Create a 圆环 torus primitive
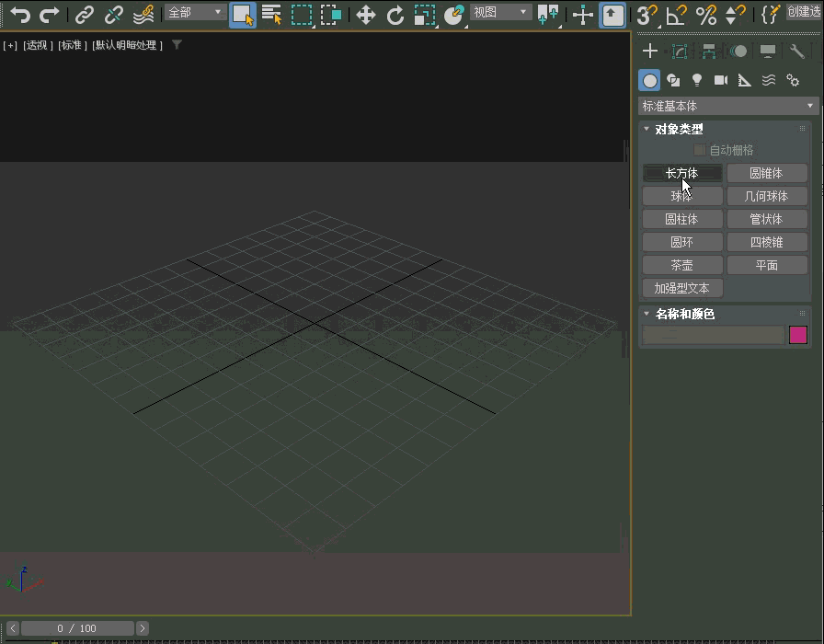This screenshot has width=824, height=644. 682,242
